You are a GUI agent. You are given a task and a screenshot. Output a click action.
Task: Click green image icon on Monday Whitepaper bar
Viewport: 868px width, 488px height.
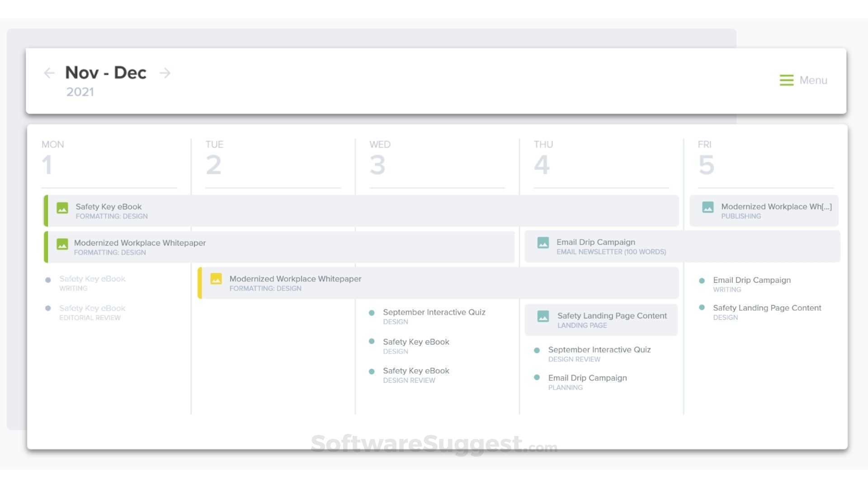62,244
